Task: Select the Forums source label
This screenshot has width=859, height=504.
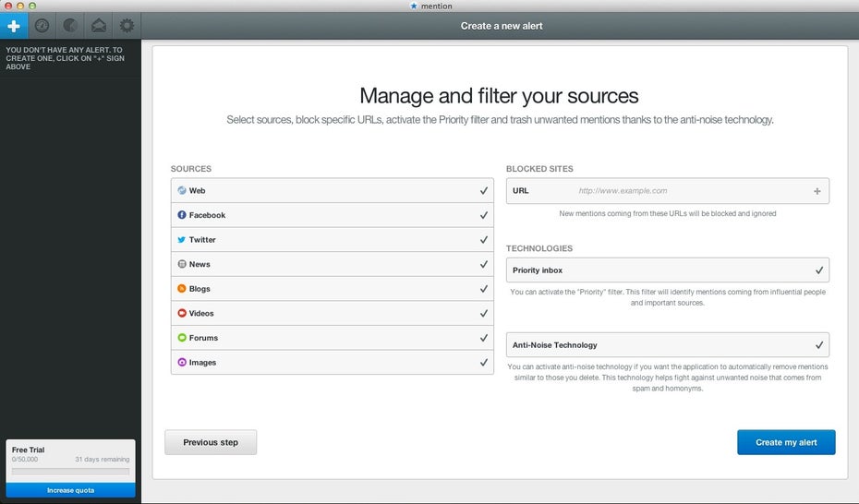Action: (203, 338)
